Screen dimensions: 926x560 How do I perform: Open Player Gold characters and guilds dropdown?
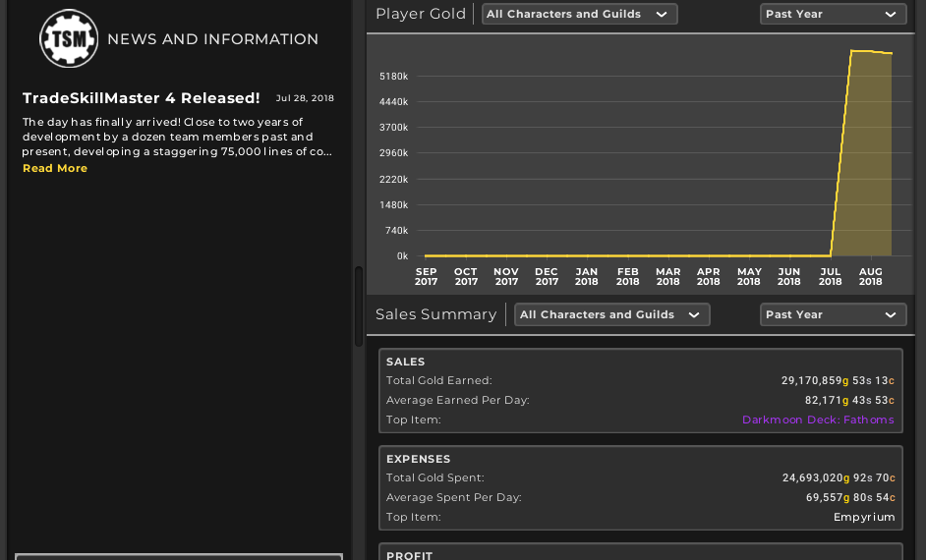(x=579, y=14)
